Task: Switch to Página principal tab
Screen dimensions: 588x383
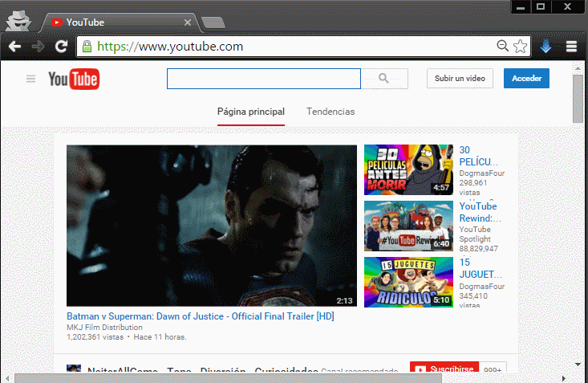Action: [x=251, y=112]
